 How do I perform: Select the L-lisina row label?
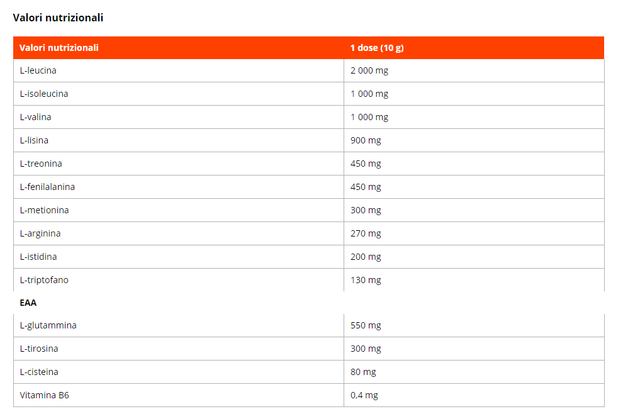pos(36,140)
